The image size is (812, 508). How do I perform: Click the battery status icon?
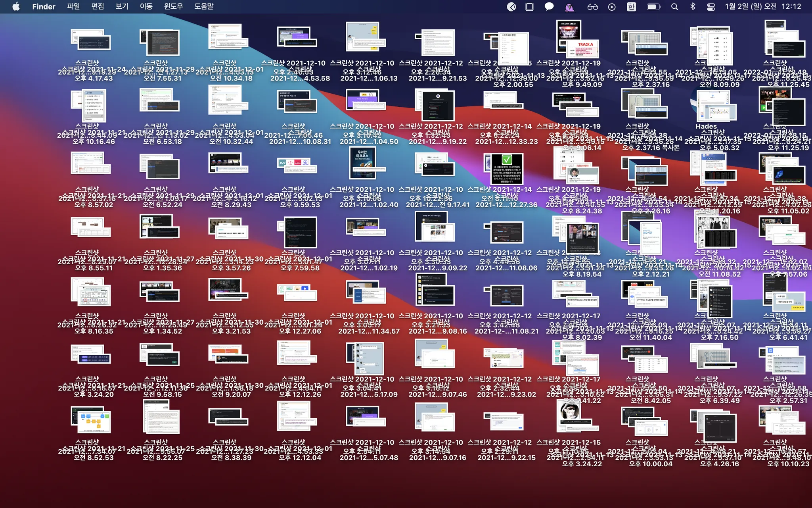(x=653, y=6)
